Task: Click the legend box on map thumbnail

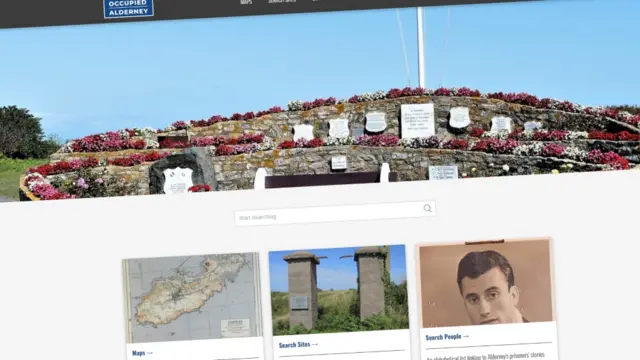Action: (235, 328)
